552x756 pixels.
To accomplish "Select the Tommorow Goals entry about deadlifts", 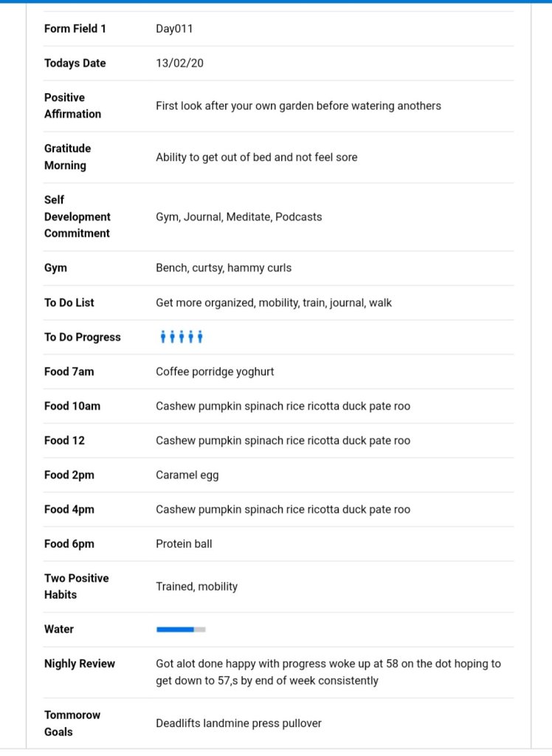I will pos(238,724).
